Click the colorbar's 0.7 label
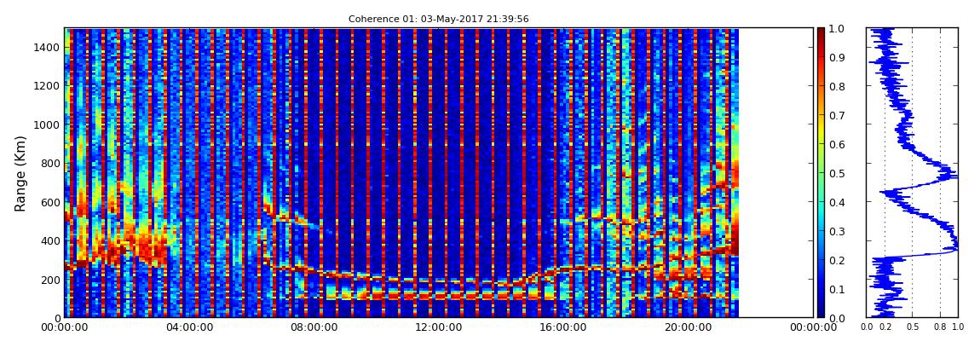The image size is (980, 347). click(x=839, y=116)
